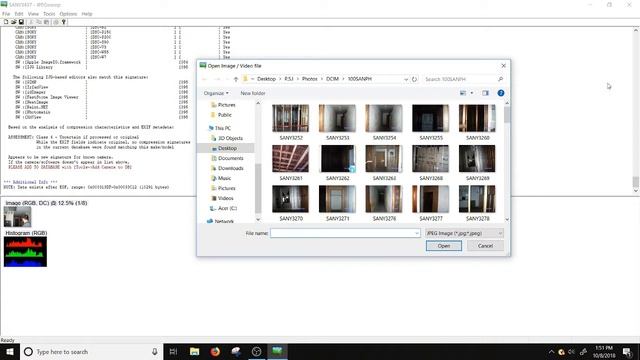Open the Help menu
This screenshot has height=360, width=640.
(x=87, y=14)
